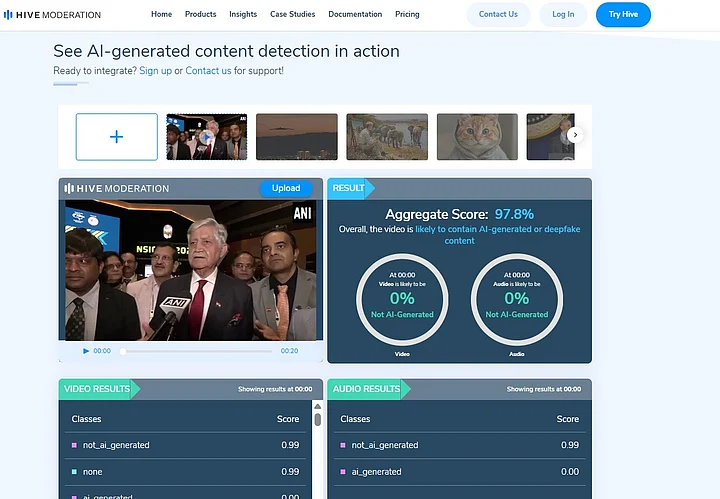Select the orange cat sample thumbnail
The image size is (720, 499).
tap(477, 137)
